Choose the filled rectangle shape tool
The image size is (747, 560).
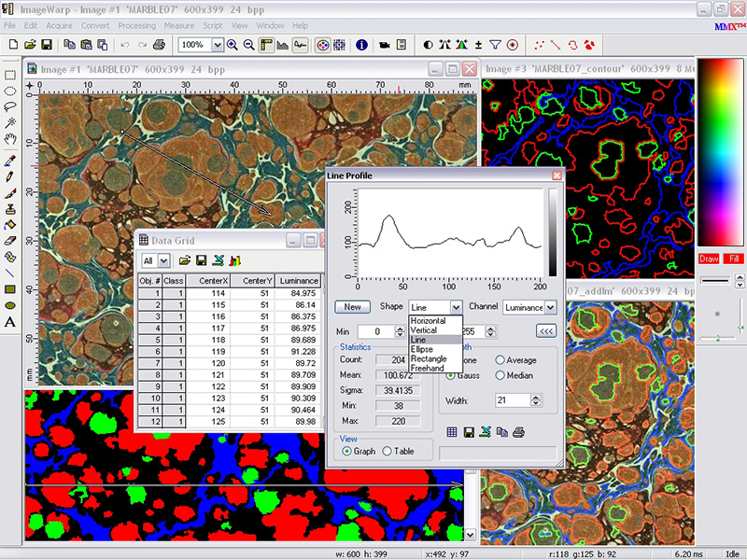tap(10, 289)
